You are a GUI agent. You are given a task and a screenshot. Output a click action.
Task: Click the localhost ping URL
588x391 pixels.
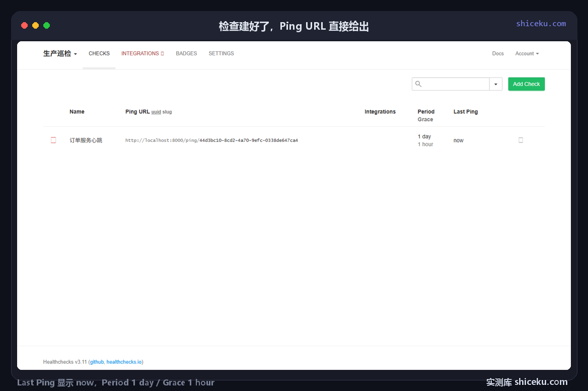pos(211,140)
